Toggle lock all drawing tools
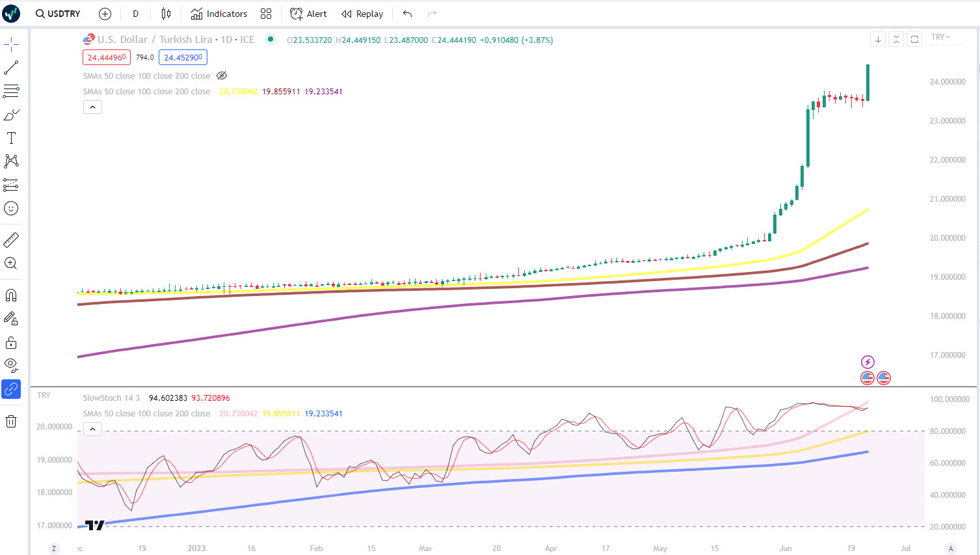Screen dimensions: 980x555 coord(11,342)
